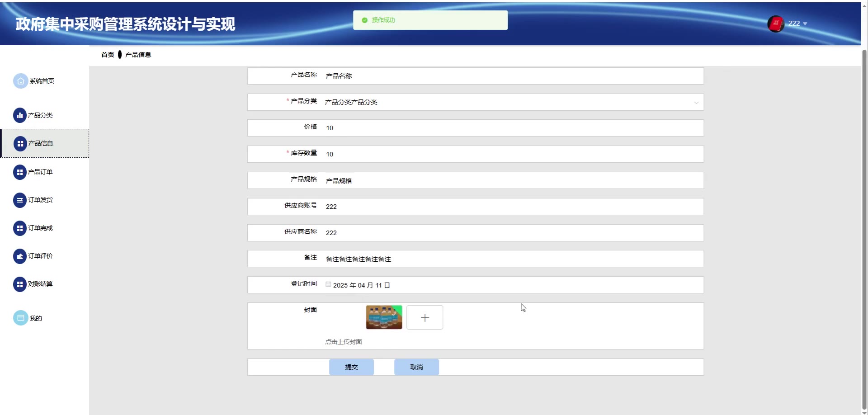
Task: Click the 供应商账号 field label
Action: [x=301, y=205]
